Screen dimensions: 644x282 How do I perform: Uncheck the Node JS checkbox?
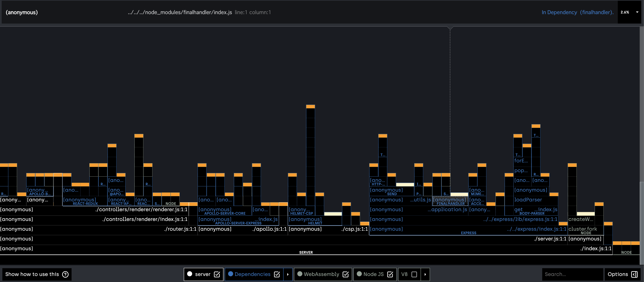[x=390, y=274]
